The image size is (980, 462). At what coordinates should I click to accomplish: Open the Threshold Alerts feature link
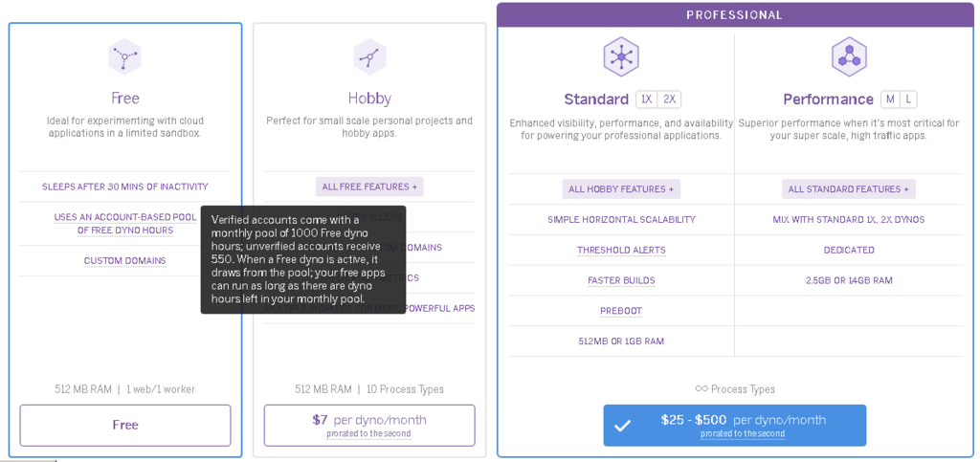pyautogui.click(x=621, y=251)
